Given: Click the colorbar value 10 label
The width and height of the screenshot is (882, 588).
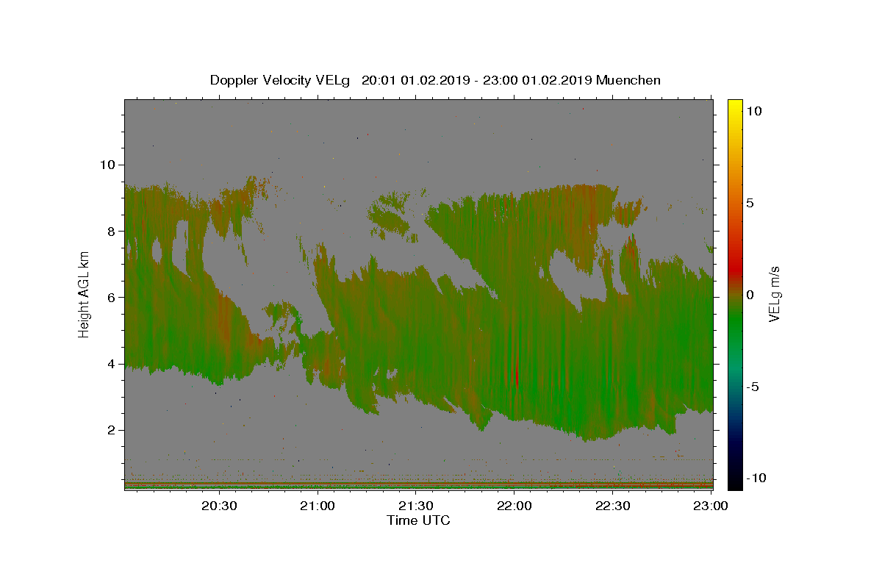Looking at the screenshot, I should [x=753, y=110].
